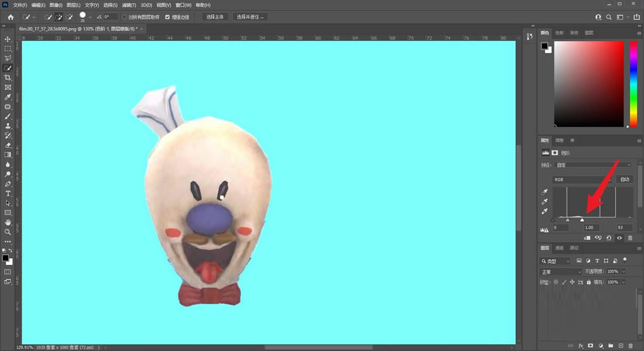
Task: Open the RGB channel dropdown
Action: point(582,180)
